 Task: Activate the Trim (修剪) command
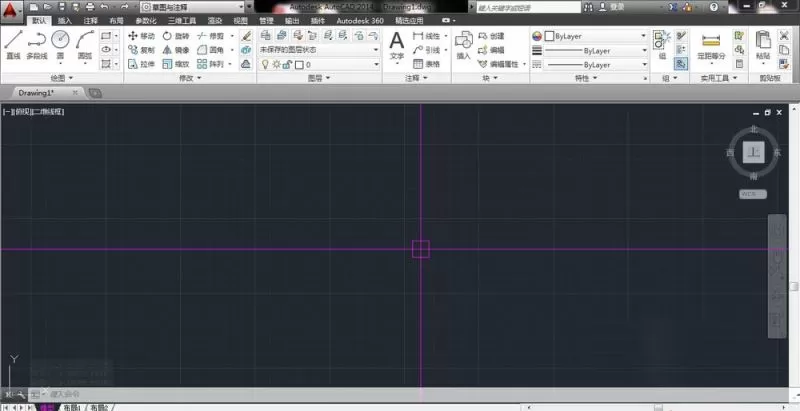211,36
